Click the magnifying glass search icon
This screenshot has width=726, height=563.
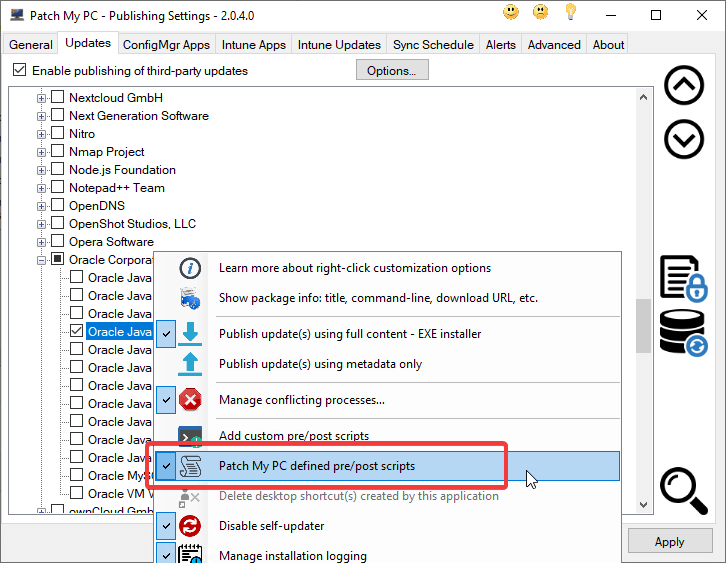click(684, 491)
